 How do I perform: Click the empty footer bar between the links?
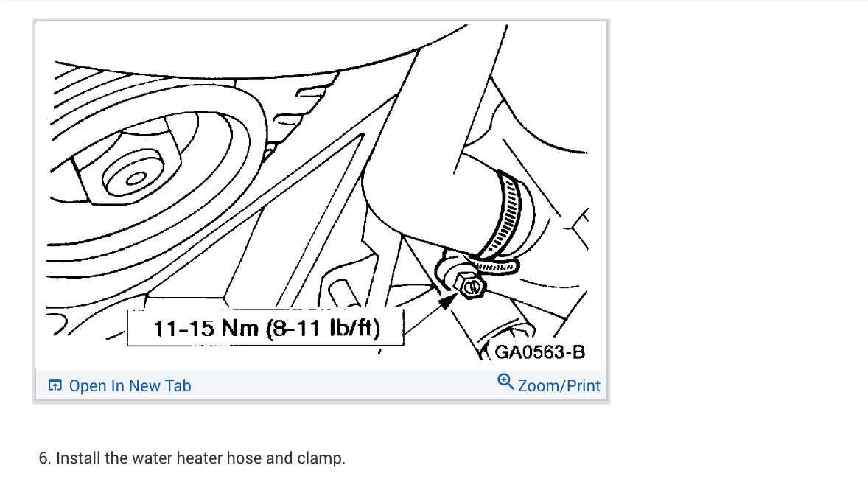[344, 385]
